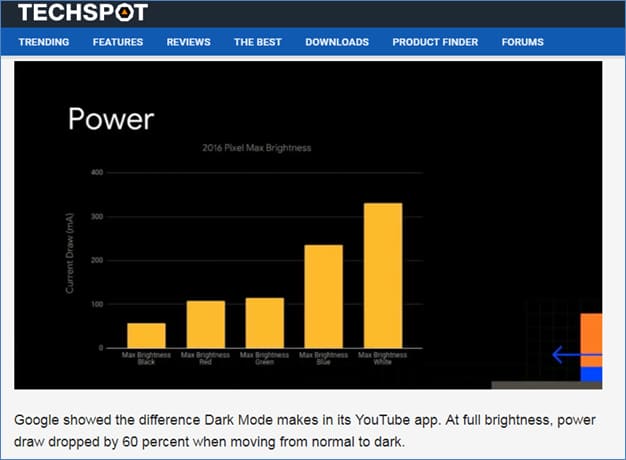This screenshot has width=626, height=460.
Task: Go to the Reviews section
Action: [188, 42]
